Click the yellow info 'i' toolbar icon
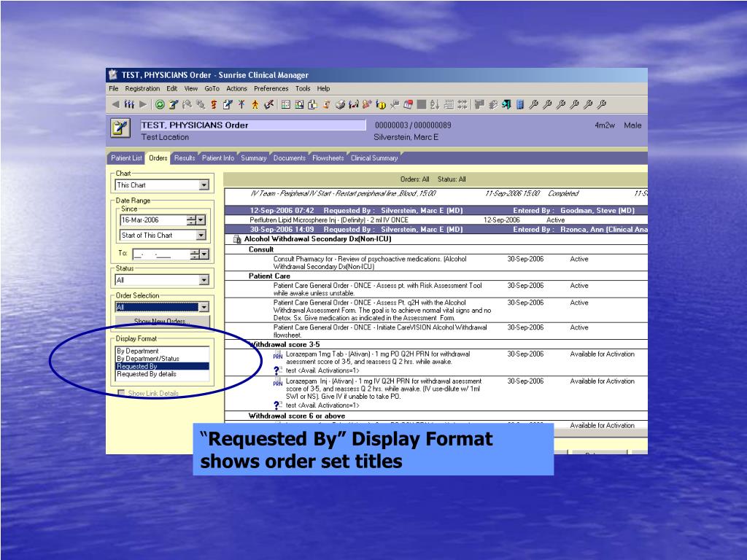Image resolution: width=747 pixels, height=560 pixels. 381,104
